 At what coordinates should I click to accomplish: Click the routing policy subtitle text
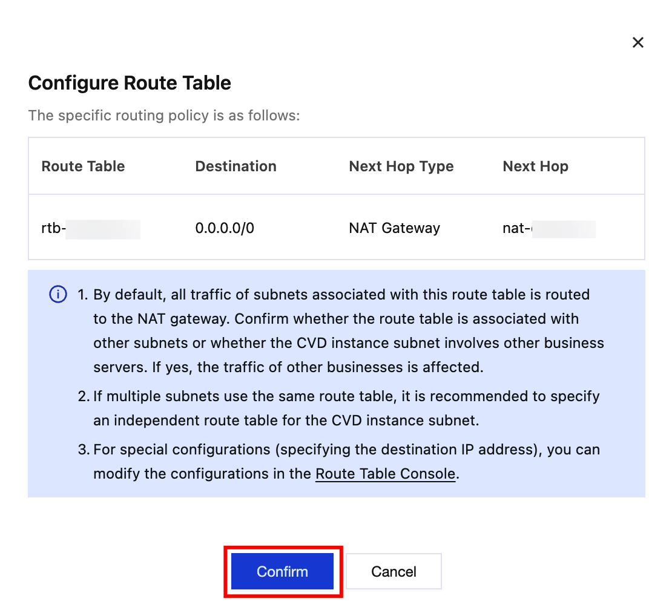click(163, 115)
